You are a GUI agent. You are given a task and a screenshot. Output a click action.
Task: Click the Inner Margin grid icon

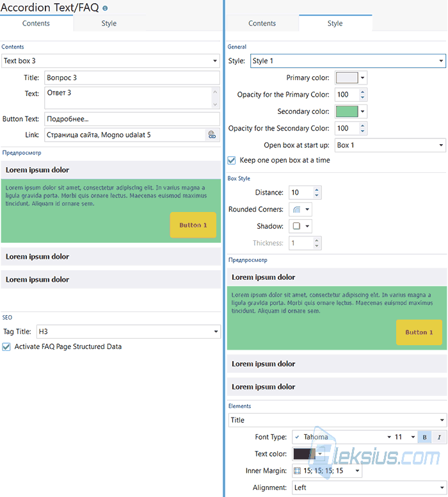tap(297, 471)
